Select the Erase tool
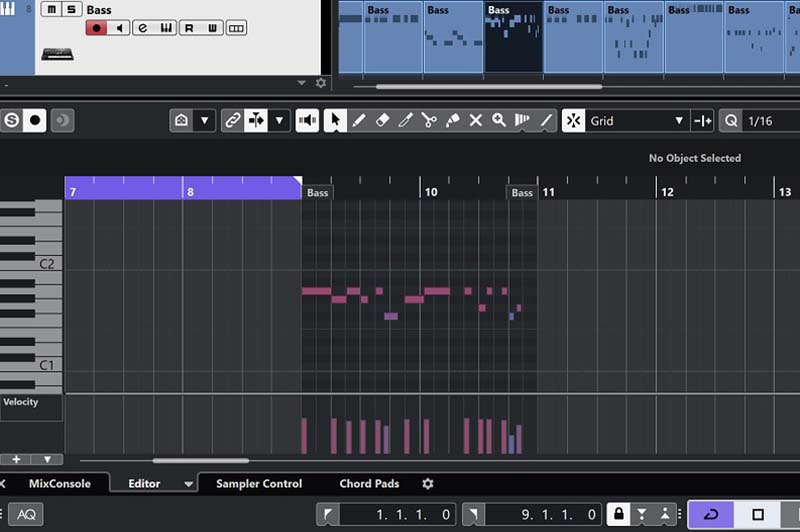800x532 pixels. (x=382, y=120)
